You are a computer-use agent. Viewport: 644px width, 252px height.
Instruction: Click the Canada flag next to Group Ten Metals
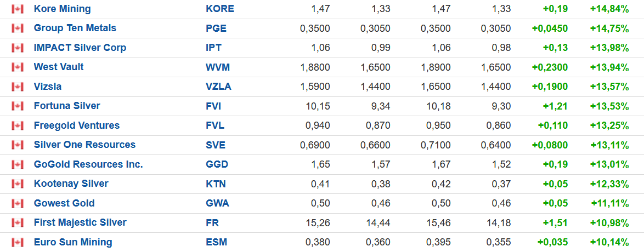pos(18,28)
